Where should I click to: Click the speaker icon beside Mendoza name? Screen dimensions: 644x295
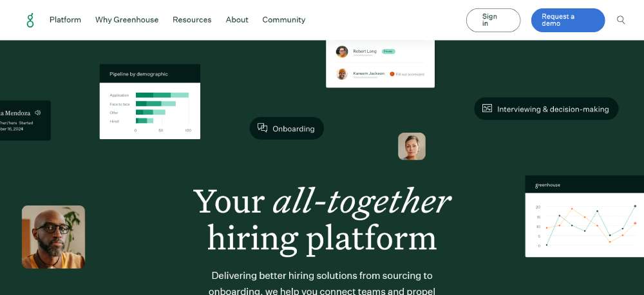38,113
